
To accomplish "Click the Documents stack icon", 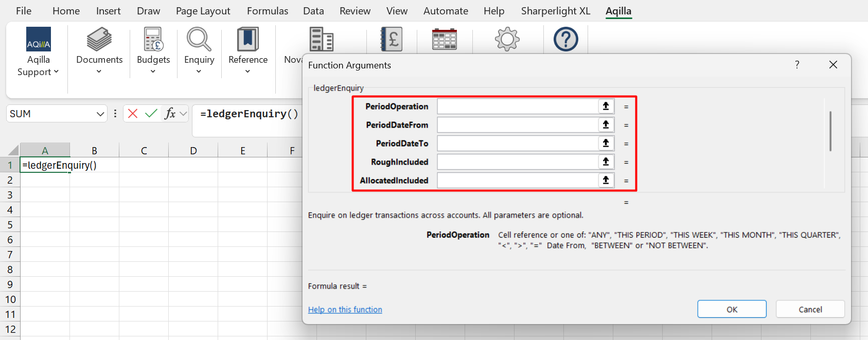I will [x=99, y=40].
